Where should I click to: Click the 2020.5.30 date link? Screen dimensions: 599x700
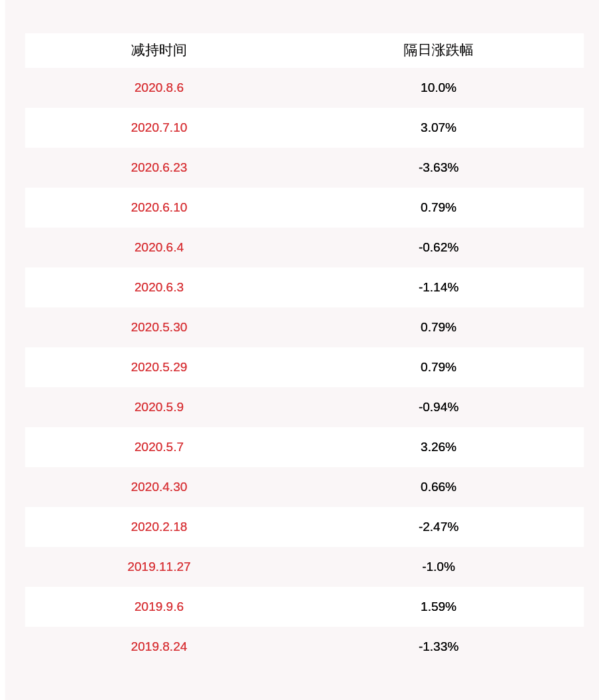click(x=159, y=327)
